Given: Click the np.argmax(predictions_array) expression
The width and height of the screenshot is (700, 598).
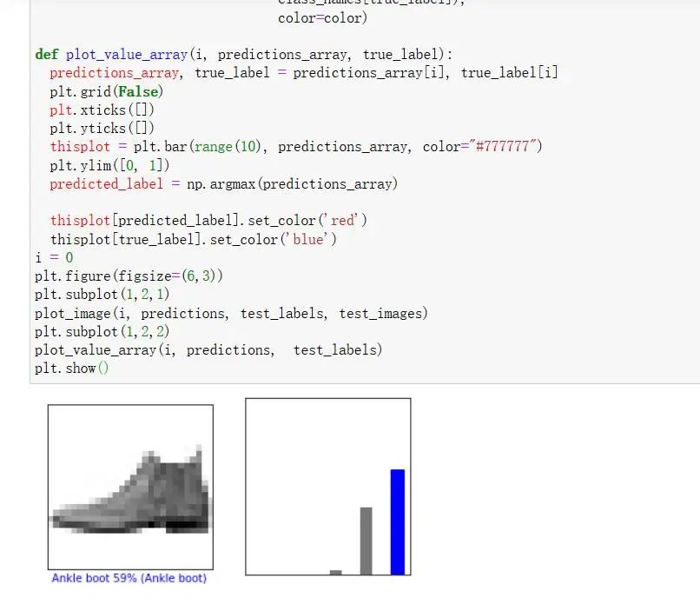Looking at the screenshot, I should click(x=292, y=183).
